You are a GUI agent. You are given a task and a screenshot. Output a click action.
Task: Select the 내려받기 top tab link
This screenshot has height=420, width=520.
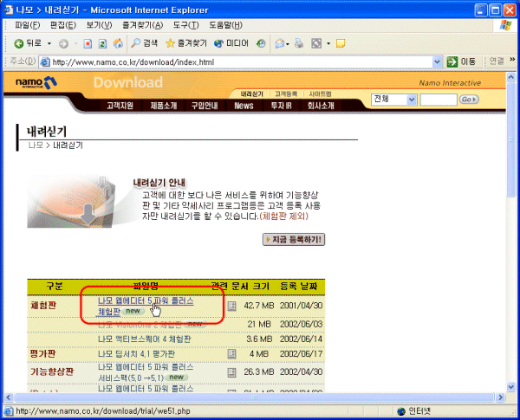[251, 94]
